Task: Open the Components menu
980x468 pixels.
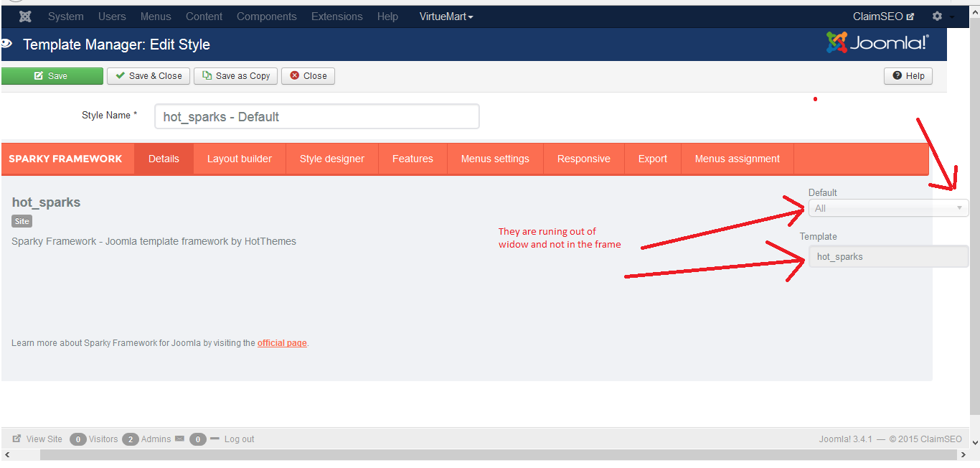Action: click(x=267, y=17)
